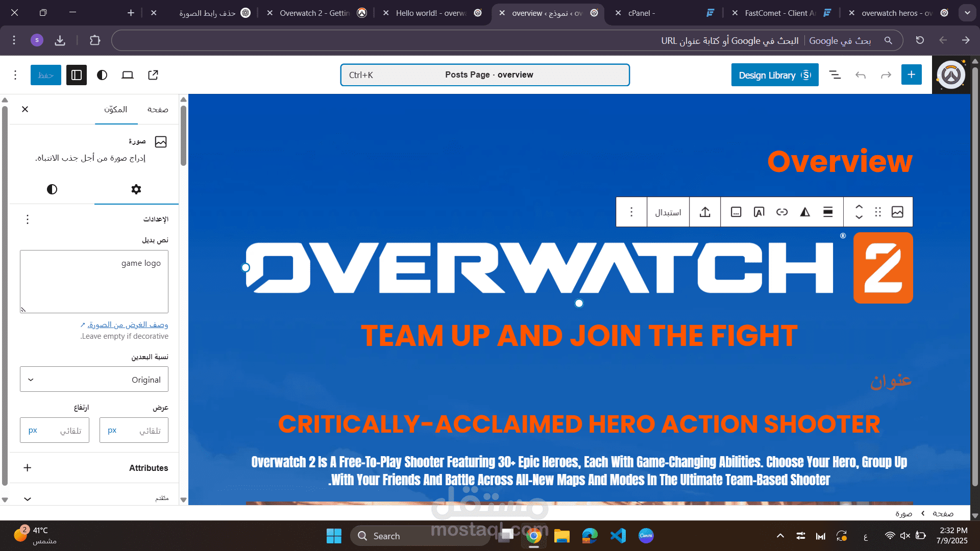Undo the last editor change
The width and height of the screenshot is (980, 551).
(x=861, y=75)
